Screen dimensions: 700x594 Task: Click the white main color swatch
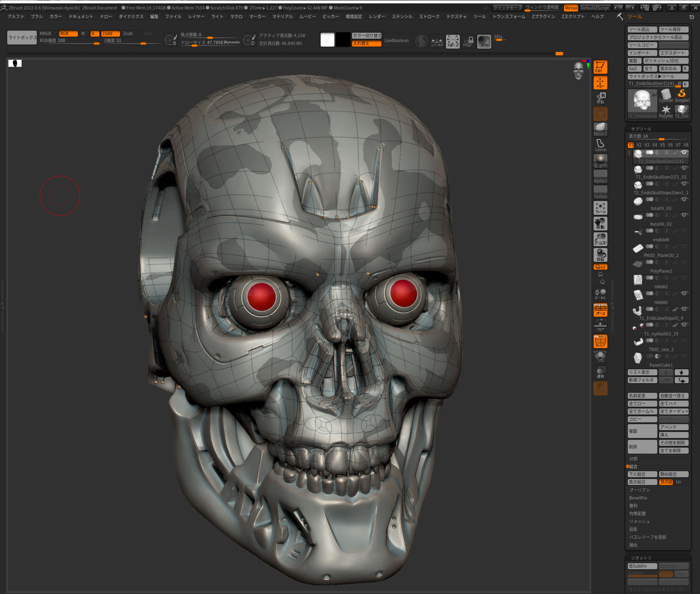coord(327,40)
